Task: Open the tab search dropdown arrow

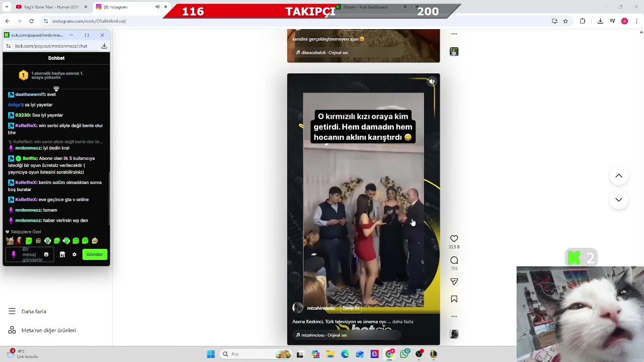Action: point(7,7)
